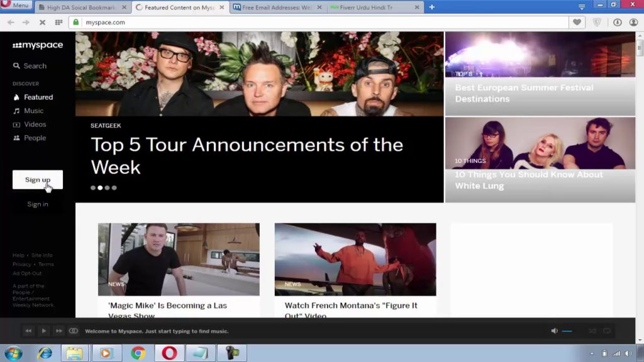Select Music in Discover menu

28,111
